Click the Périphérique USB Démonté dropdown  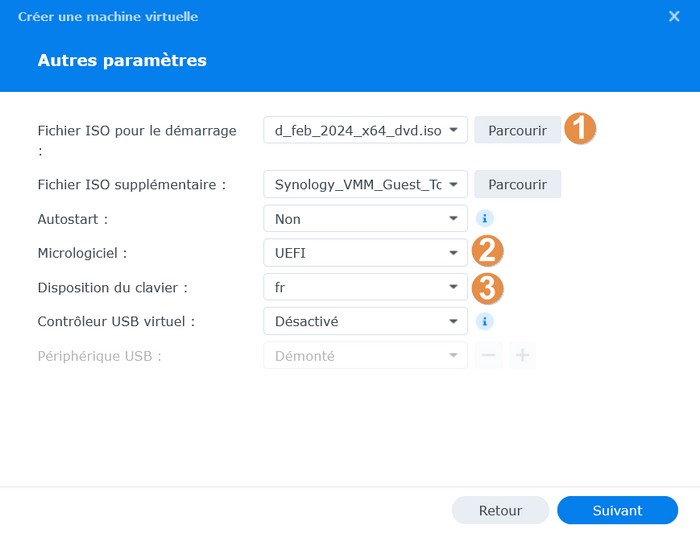365,356
